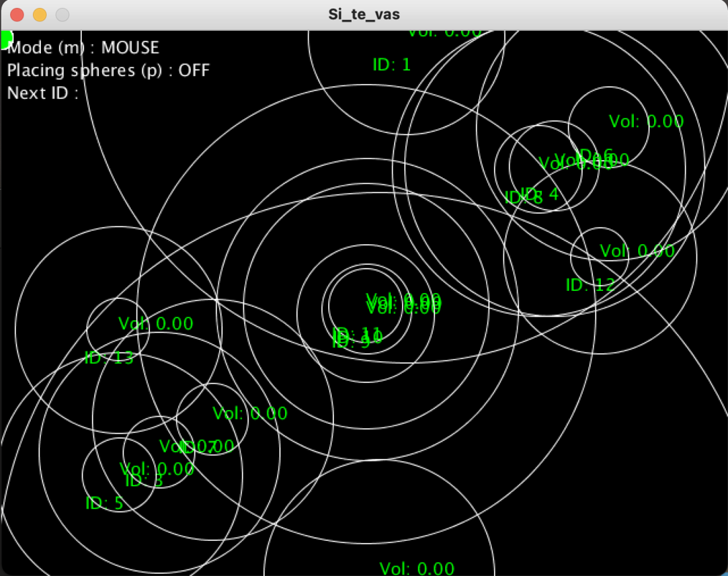Image resolution: width=728 pixels, height=576 pixels.
Task: Click the Vol: 0.00 label above ID: 13
Action: coord(156,324)
